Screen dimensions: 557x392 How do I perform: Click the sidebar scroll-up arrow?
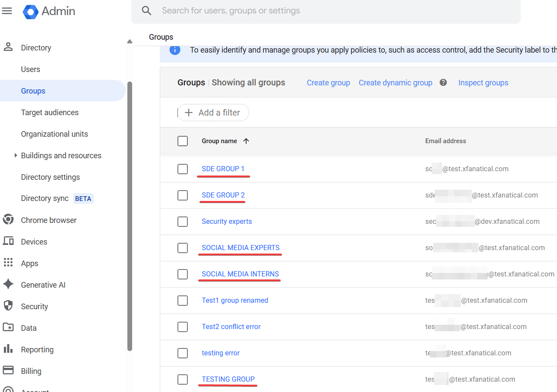tap(130, 42)
